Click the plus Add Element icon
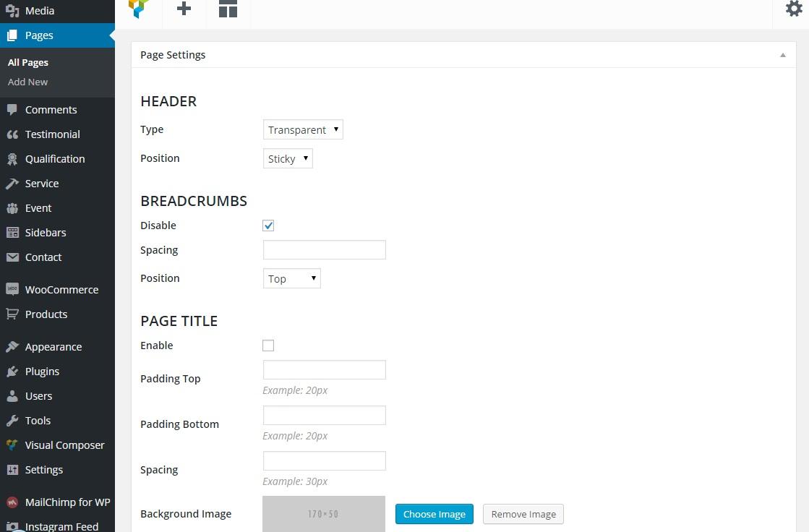809x532 pixels. tap(184, 9)
